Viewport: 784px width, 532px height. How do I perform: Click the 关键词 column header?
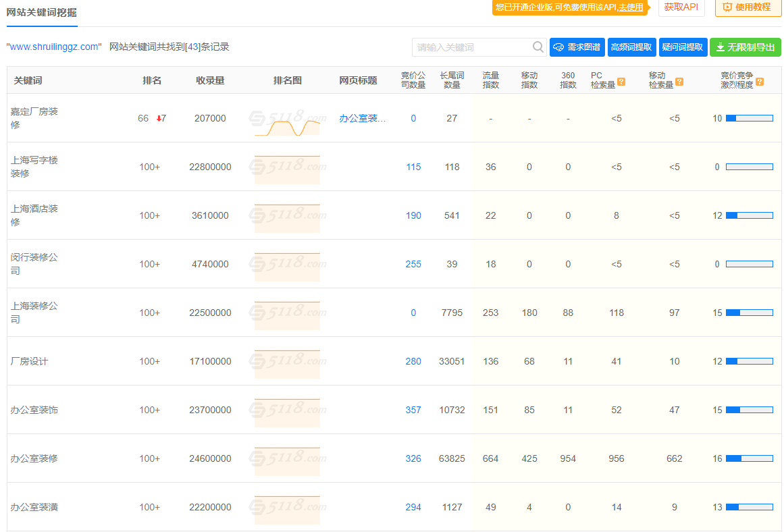(x=28, y=80)
